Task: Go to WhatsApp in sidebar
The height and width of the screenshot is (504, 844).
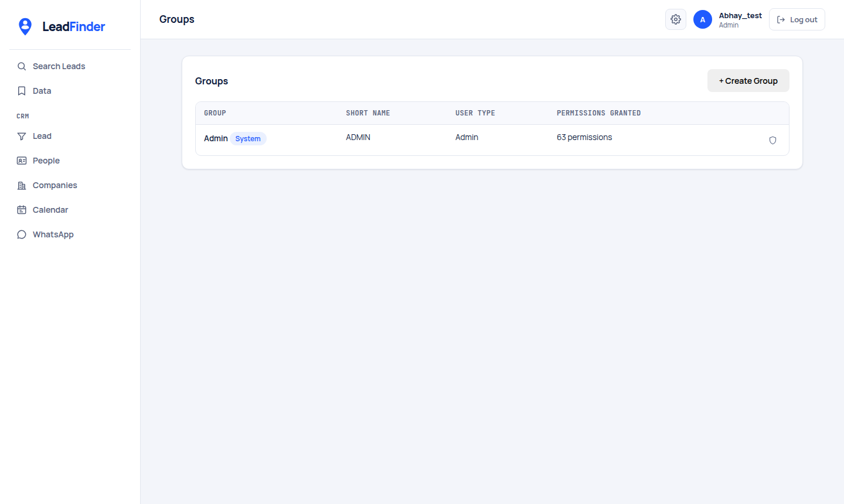Action: pos(70,234)
